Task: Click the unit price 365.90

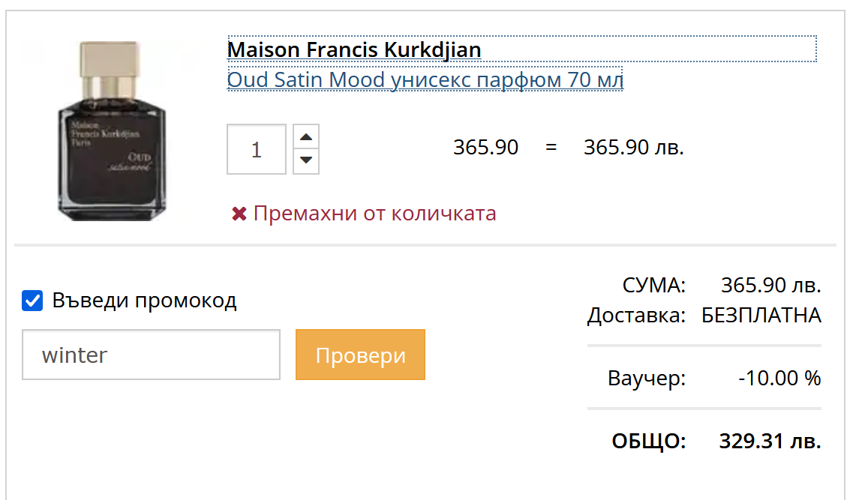Action: tap(485, 148)
